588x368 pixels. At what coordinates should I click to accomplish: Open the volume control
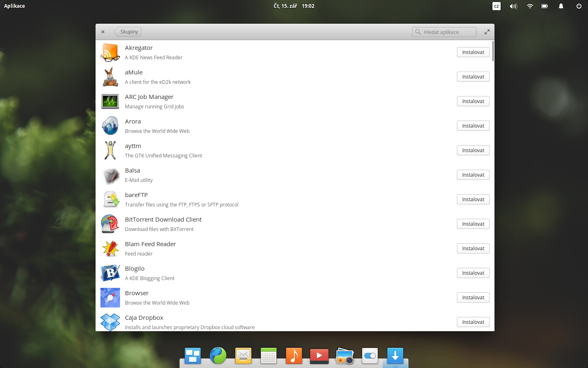tap(513, 6)
